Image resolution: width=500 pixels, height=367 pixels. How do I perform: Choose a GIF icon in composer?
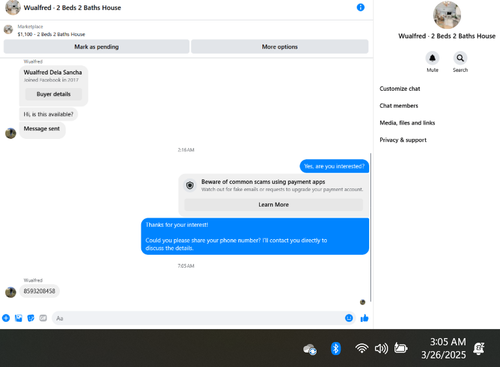pyautogui.click(x=43, y=318)
